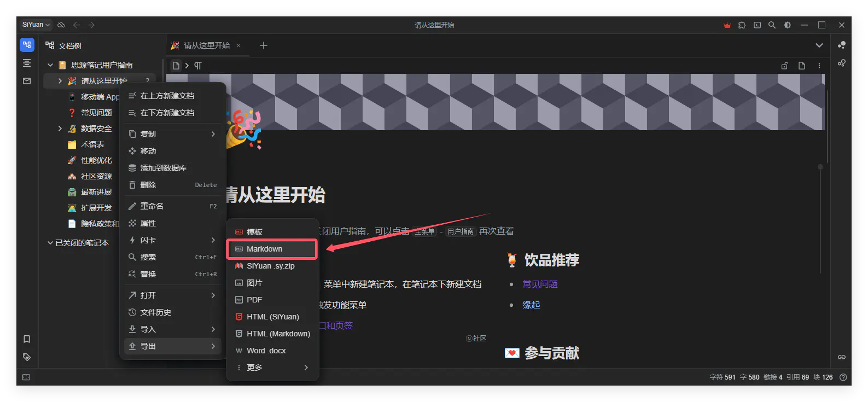Open the editor more options dots
This screenshot has height=402, width=868.
tap(819, 66)
